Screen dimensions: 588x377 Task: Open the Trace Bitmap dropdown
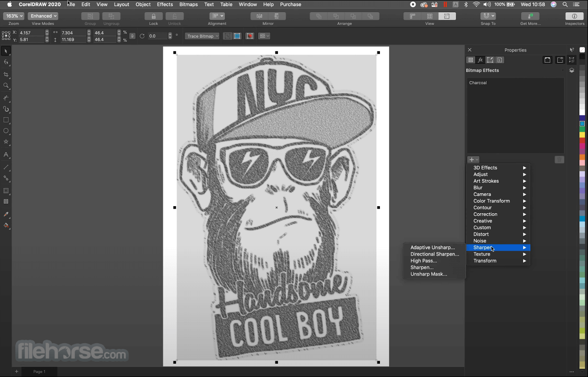tap(202, 36)
